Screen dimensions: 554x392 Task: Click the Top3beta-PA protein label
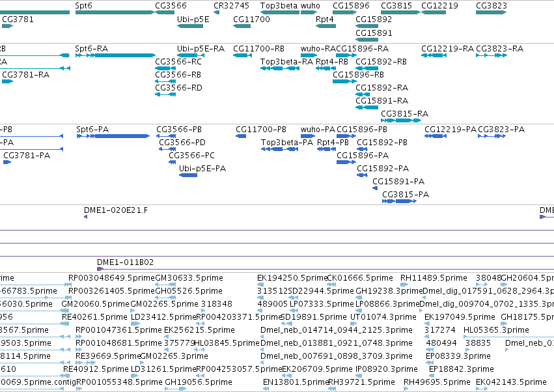287,143
